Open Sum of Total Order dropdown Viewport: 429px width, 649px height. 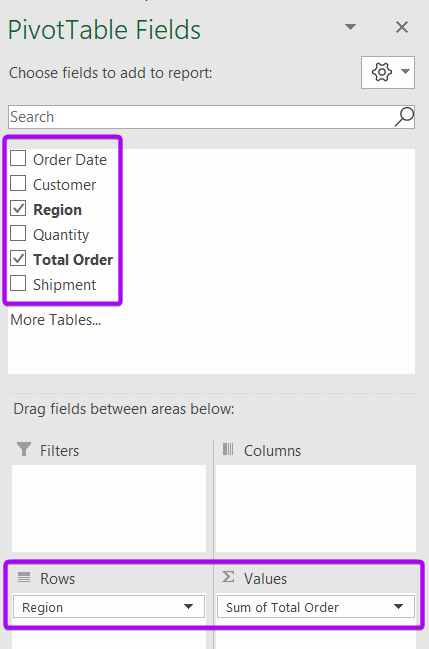(x=398, y=607)
